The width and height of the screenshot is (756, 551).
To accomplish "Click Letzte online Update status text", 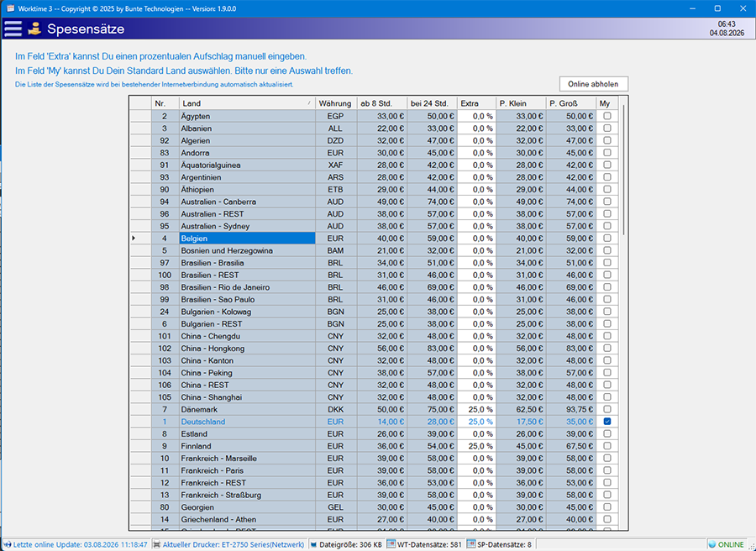I will pos(80,544).
